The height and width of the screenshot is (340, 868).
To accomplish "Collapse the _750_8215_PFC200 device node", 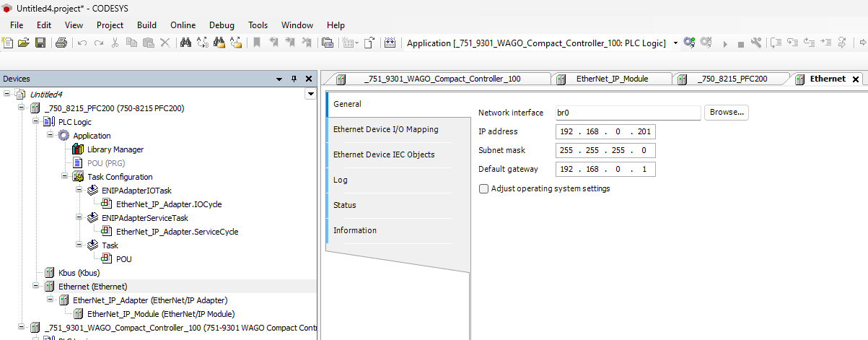I will point(22,108).
